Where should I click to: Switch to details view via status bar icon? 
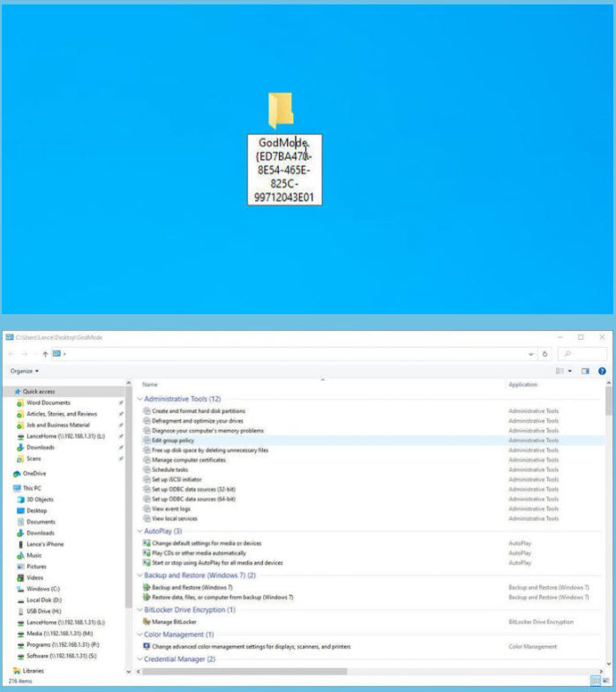point(595,681)
